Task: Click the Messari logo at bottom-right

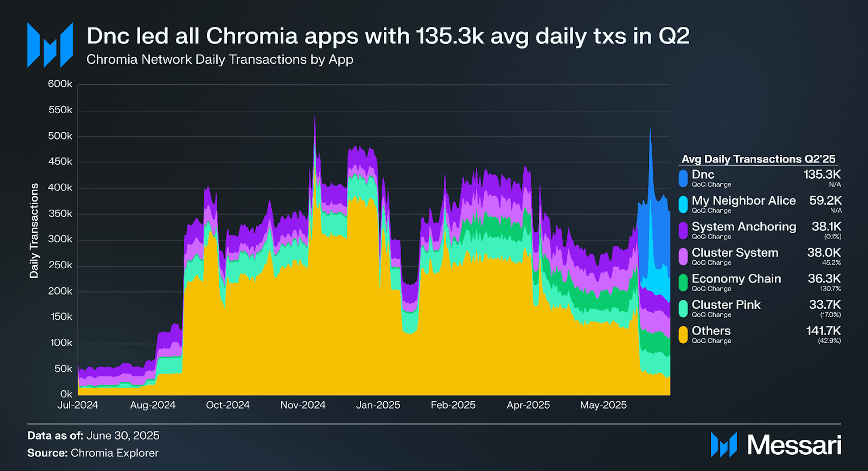Action: click(776, 445)
